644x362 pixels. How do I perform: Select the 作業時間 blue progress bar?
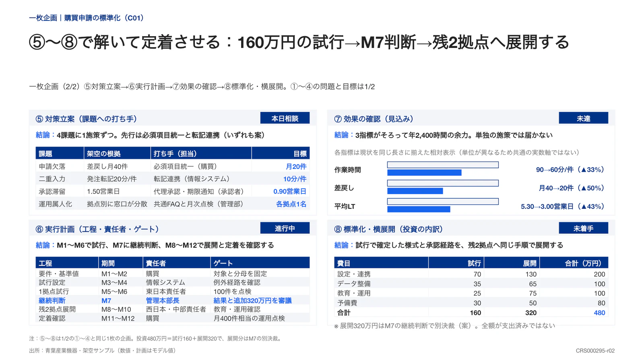(424, 173)
